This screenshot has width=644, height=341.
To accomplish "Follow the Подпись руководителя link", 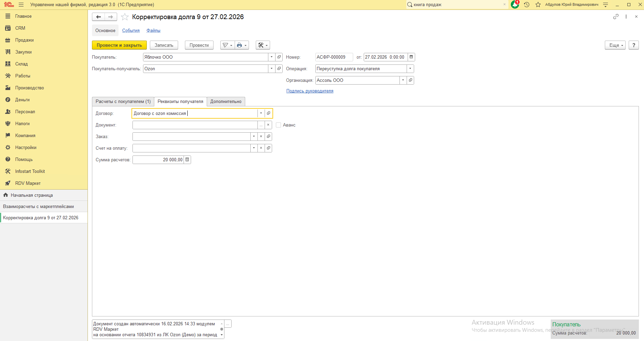I will click(310, 91).
